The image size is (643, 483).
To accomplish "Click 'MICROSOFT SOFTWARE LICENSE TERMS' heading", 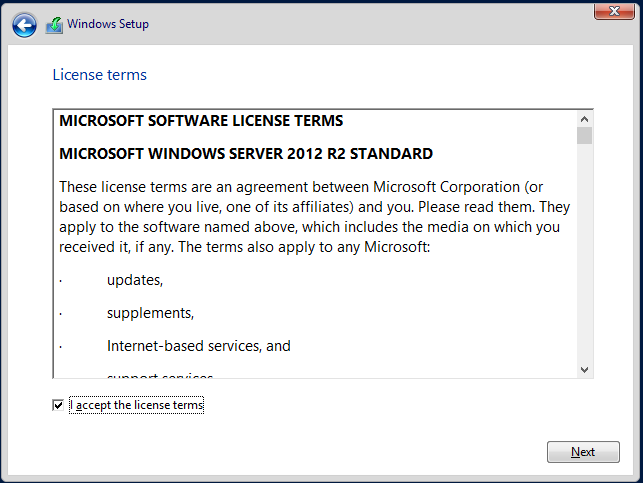I will tap(201, 121).
